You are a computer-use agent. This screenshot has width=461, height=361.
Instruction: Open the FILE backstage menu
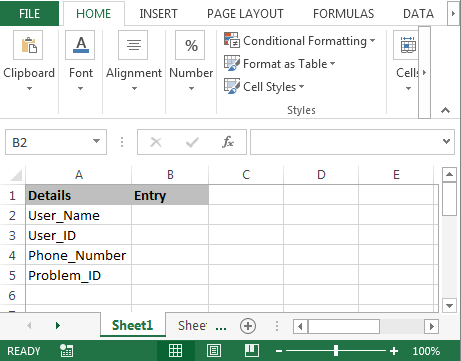pyautogui.click(x=29, y=14)
